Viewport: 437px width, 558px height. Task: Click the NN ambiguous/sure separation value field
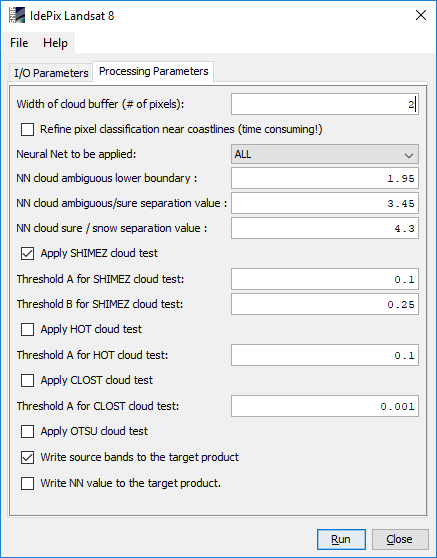click(x=325, y=203)
